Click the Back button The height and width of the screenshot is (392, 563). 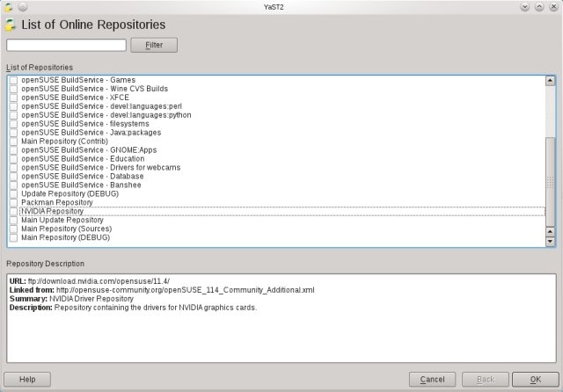pyautogui.click(x=486, y=380)
